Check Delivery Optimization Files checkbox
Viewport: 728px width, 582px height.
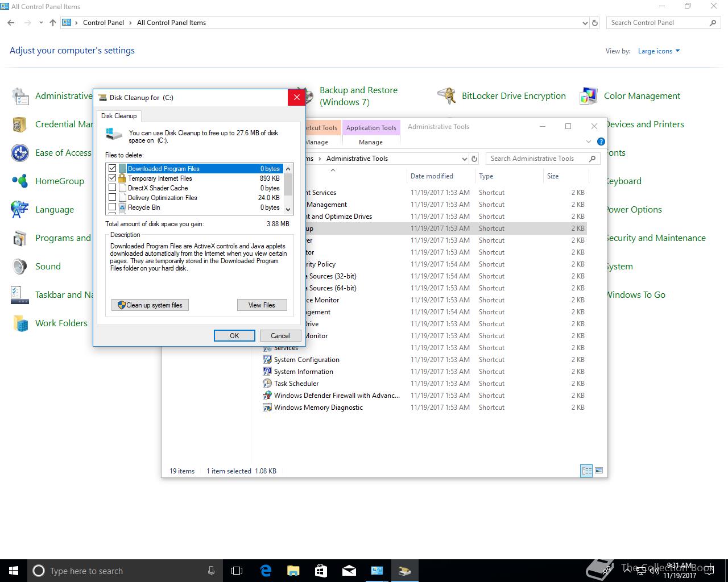click(x=112, y=197)
